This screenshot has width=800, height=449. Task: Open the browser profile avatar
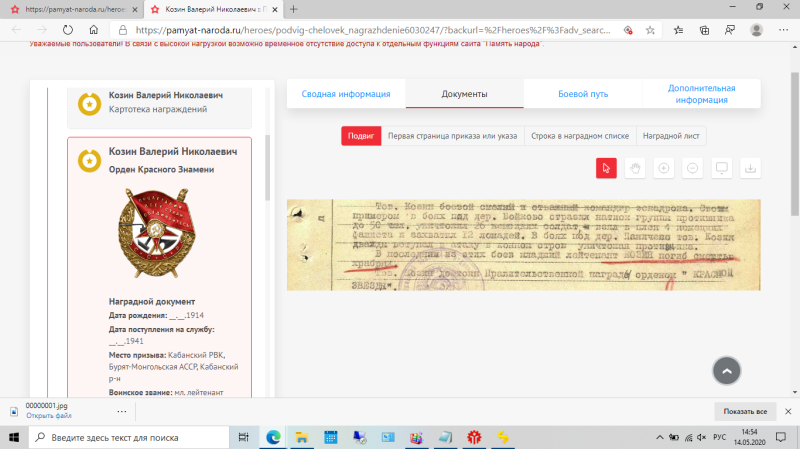click(x=756, y=30)
